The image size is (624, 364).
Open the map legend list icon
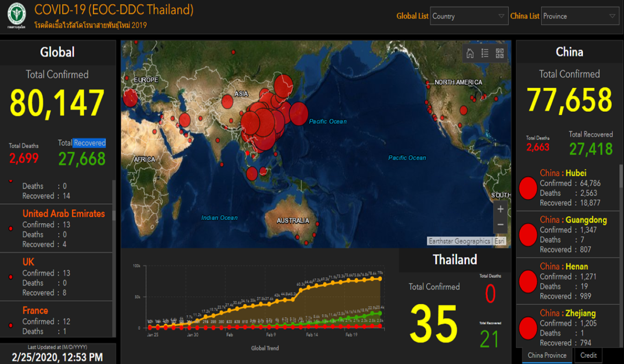485,53
